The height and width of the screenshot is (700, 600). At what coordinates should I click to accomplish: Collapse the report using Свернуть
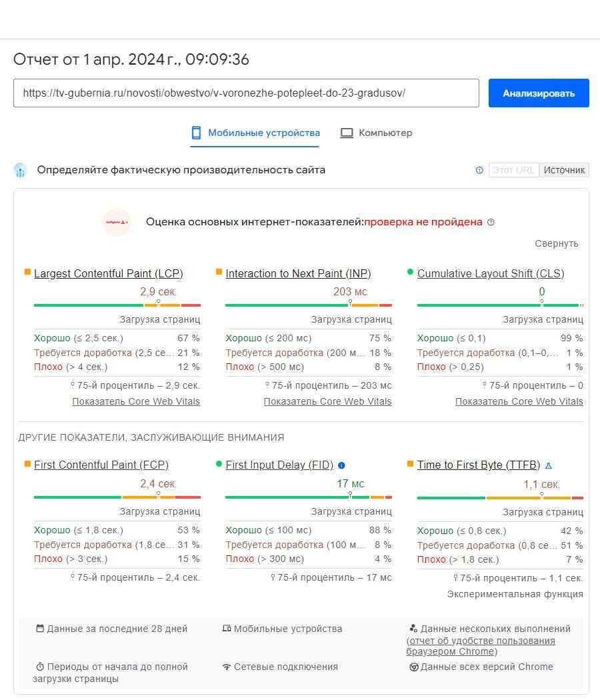556,243
